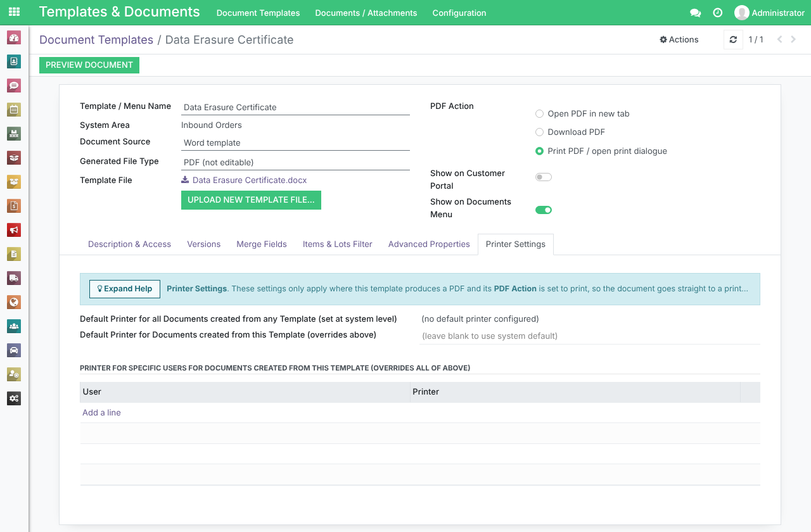This screenshot has width=811, height=532.
Task: Open the orange globe website sidebar icon
Action: click(14, 302)
